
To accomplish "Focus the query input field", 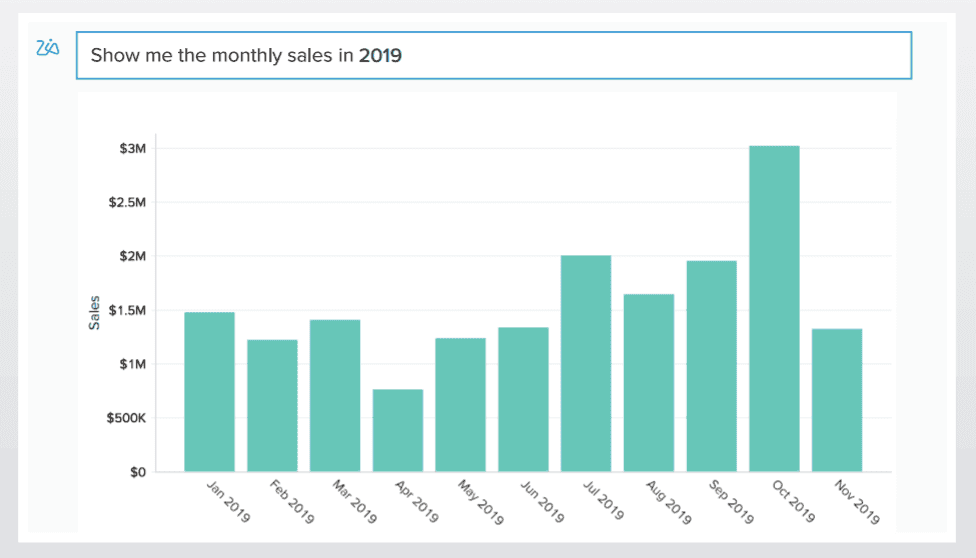I will [494, 55].
